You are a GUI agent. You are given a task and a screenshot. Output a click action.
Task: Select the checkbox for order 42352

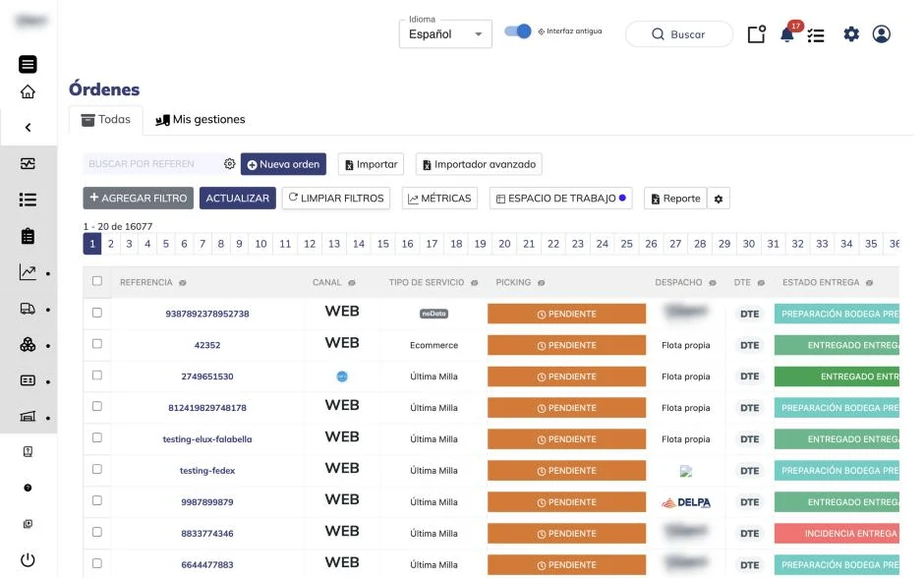click(x=97, y=344)
